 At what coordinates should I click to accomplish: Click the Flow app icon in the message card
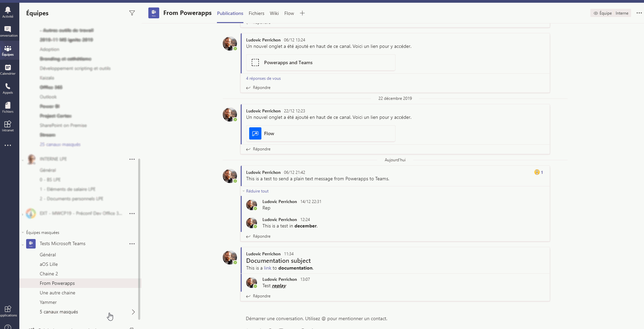coord(255,133)
